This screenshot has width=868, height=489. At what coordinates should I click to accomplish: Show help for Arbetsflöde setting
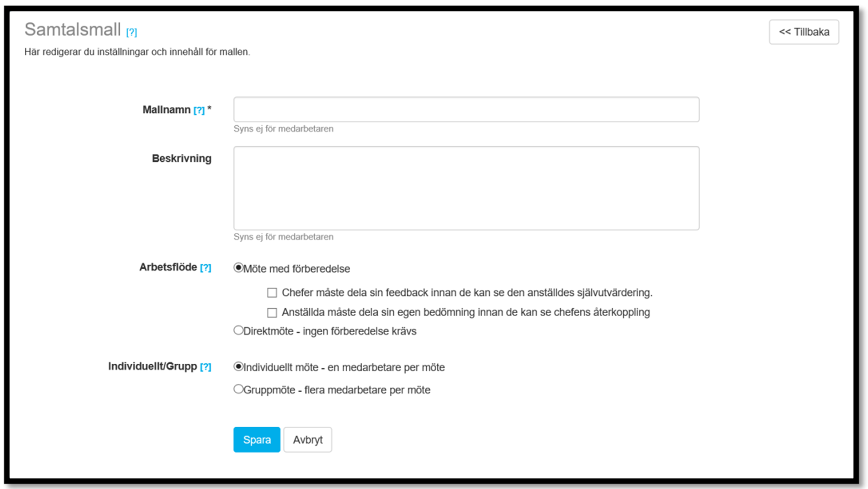[205, 268]
